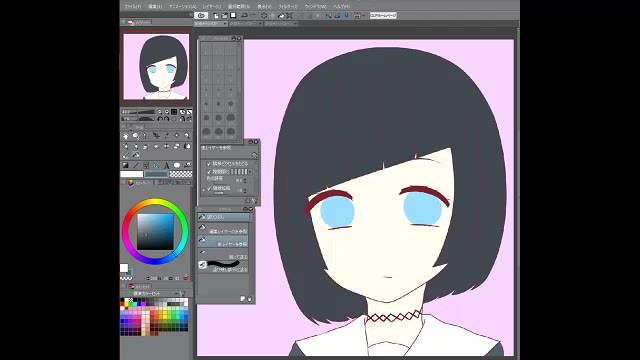Toggle the 領域拡縮 checkbox
The image size is (640, 360).
[209, 188]
